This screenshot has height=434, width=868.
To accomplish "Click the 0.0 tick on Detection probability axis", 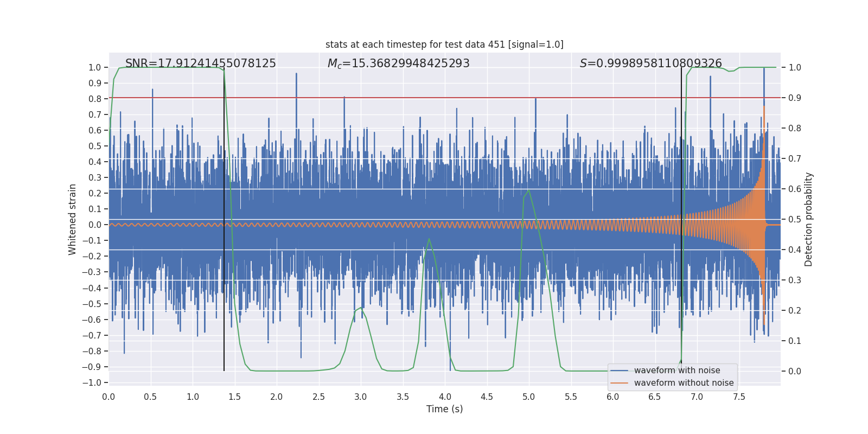I will click(x=795, y=371).
